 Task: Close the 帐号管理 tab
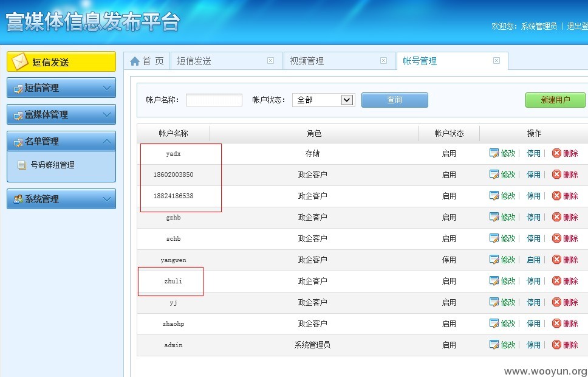click(496, 60)
